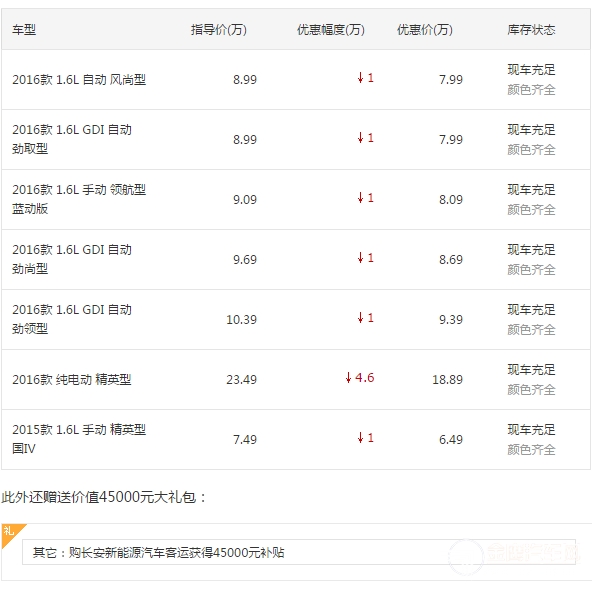Click the discount arrow in the 劲尚型 row

tap(361, 258)
